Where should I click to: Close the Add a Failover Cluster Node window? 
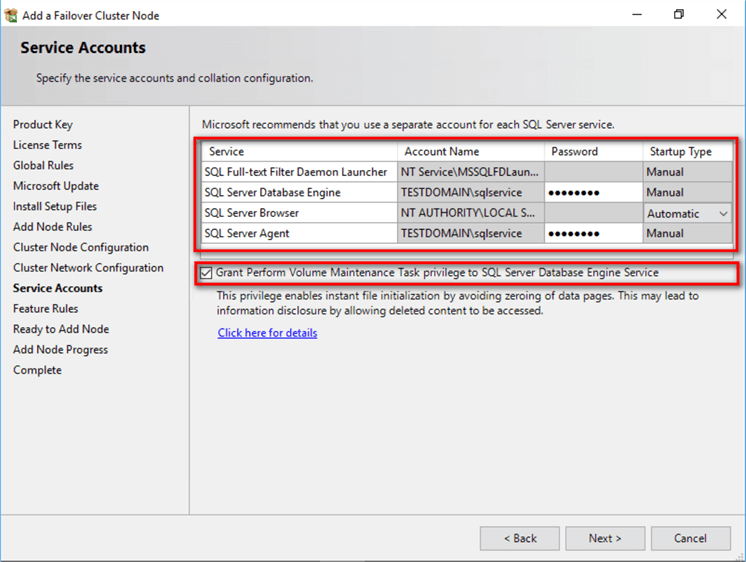pos(721,14)
